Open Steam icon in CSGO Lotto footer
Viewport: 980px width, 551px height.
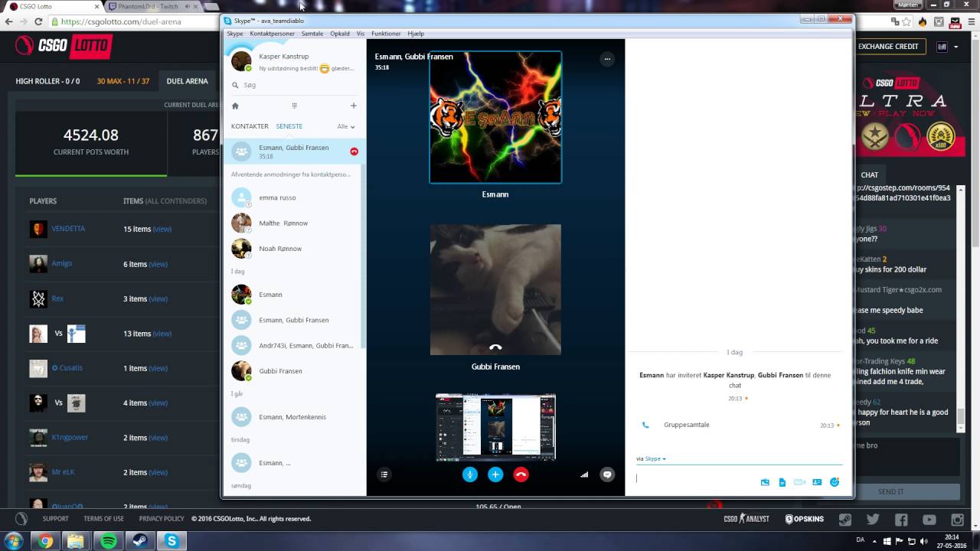tap(844, 520)
